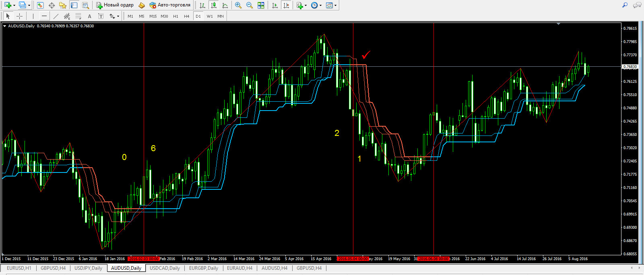Switch timeframe to M5

click(142, 16)
